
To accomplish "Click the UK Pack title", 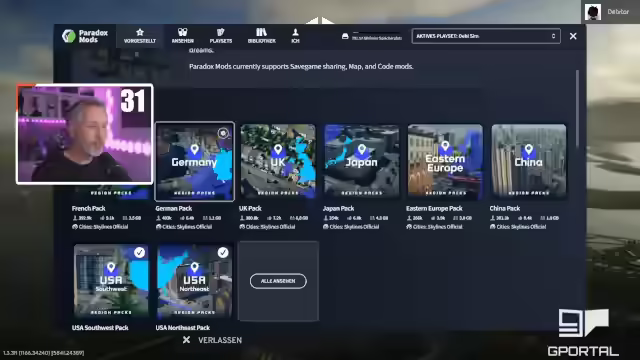I will (x=250, y=208).
